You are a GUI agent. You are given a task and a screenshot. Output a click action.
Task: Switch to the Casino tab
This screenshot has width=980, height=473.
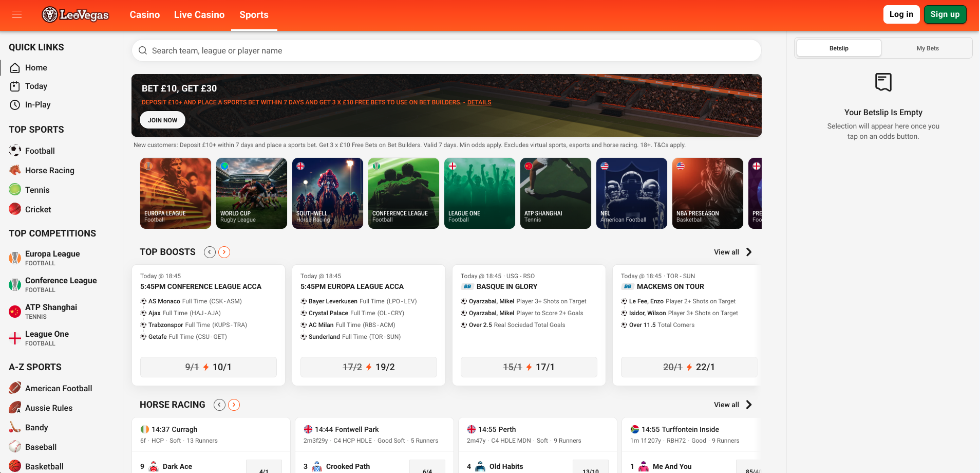click(x=145, y=15)
